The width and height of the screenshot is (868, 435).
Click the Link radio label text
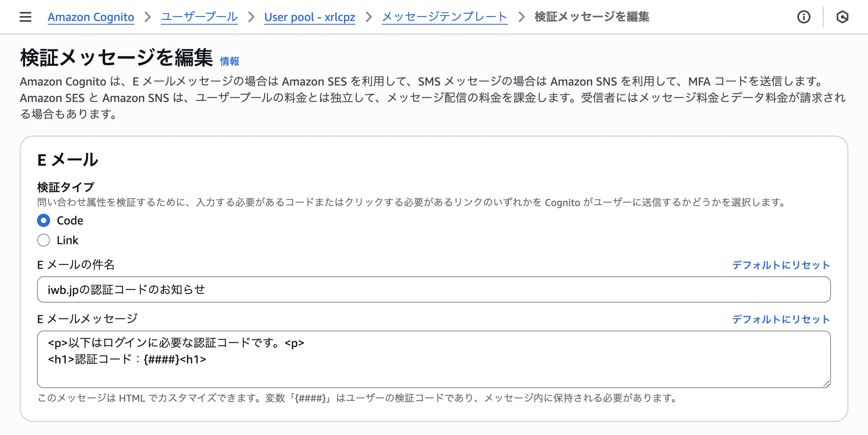tap(67, 240)
